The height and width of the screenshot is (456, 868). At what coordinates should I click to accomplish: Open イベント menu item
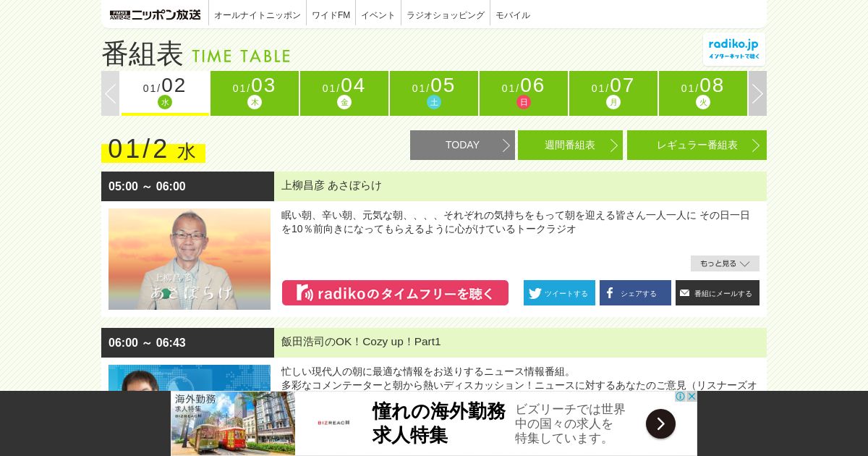[378, 15]
